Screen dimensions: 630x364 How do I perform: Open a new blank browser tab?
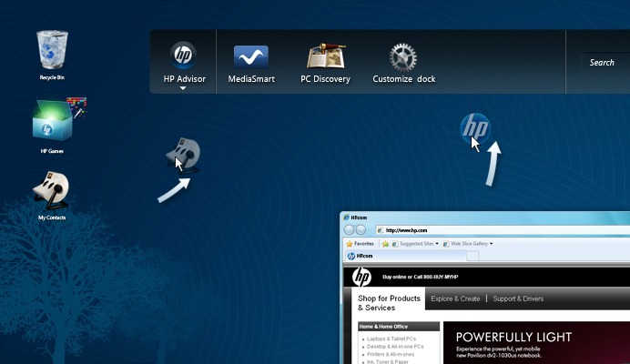472,257
